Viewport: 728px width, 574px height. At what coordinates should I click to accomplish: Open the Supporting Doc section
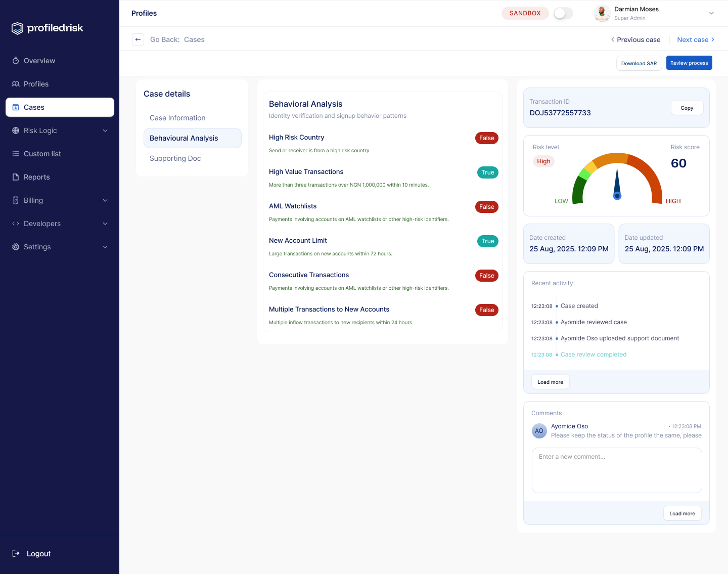pyautogui.click(x=175, y=158)
